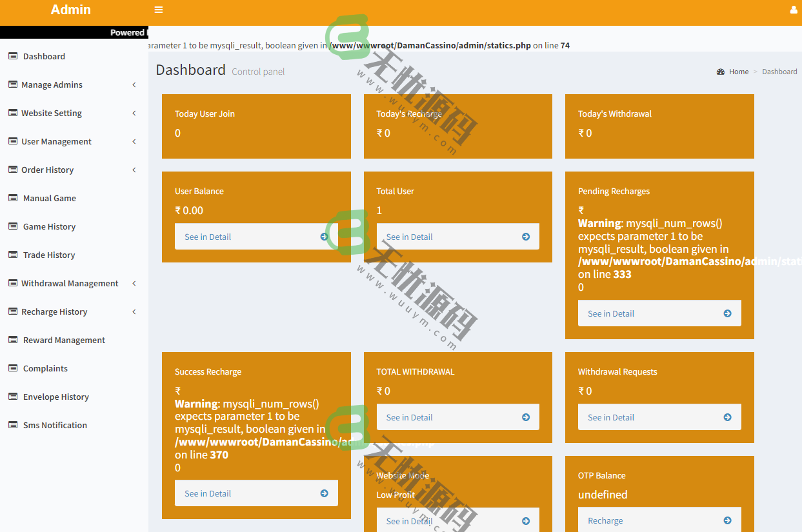The image size is (802, 532).
Task: Click the Home breadcrumb link
Action: [x=738, y=72]
